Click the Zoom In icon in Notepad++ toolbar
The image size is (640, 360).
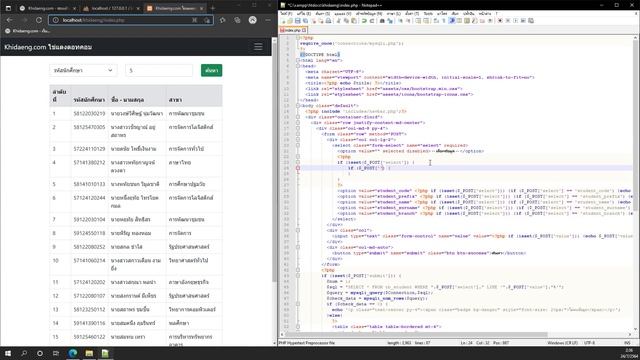tap(400, 21)
